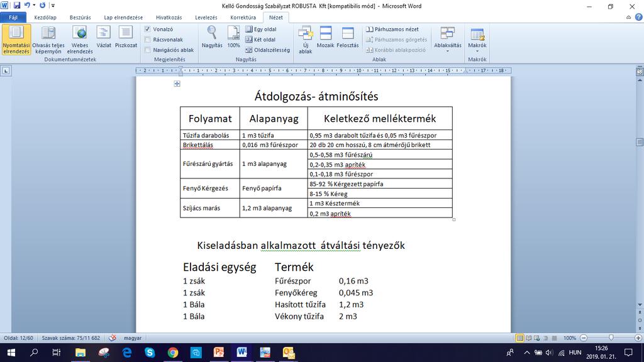This screenshot has height=362, width=644.
Task: Switch input language HUN in tray
Action: 575,353
